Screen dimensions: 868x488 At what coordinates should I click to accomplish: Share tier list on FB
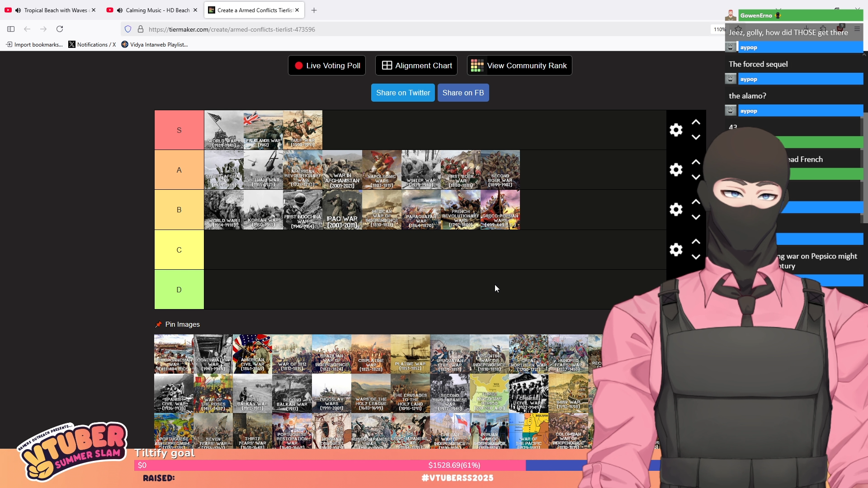(x=463, y=93)
